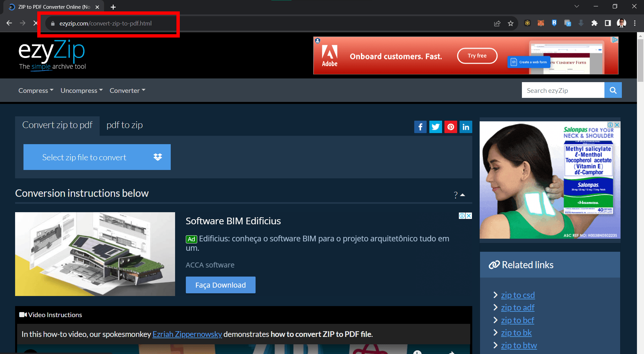
Task: Share the converter on LinkedIn icon
Action: [466, 127]
